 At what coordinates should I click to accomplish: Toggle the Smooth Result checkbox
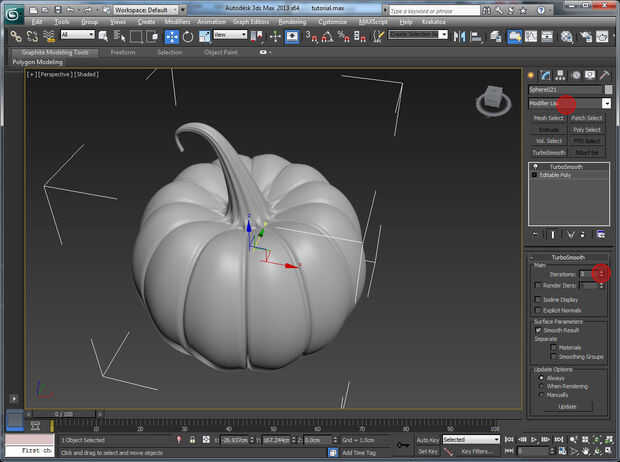click(x=539, y=330)
